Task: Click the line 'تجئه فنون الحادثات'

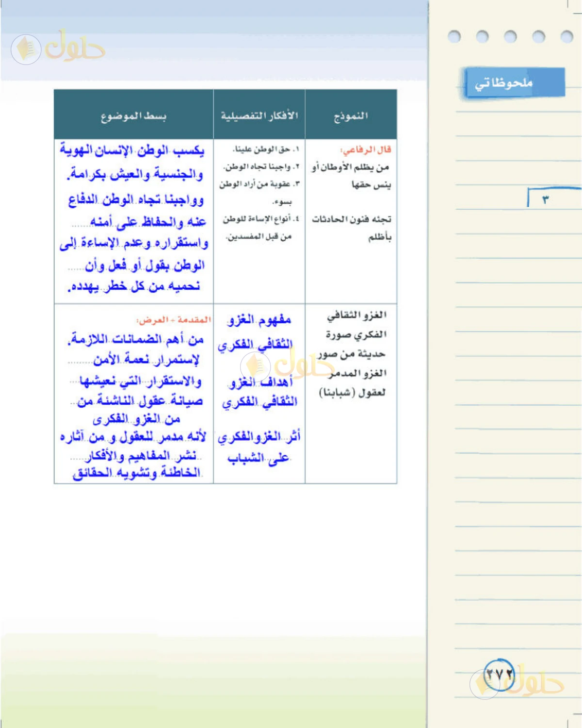Action: click(x=351, y=219)
